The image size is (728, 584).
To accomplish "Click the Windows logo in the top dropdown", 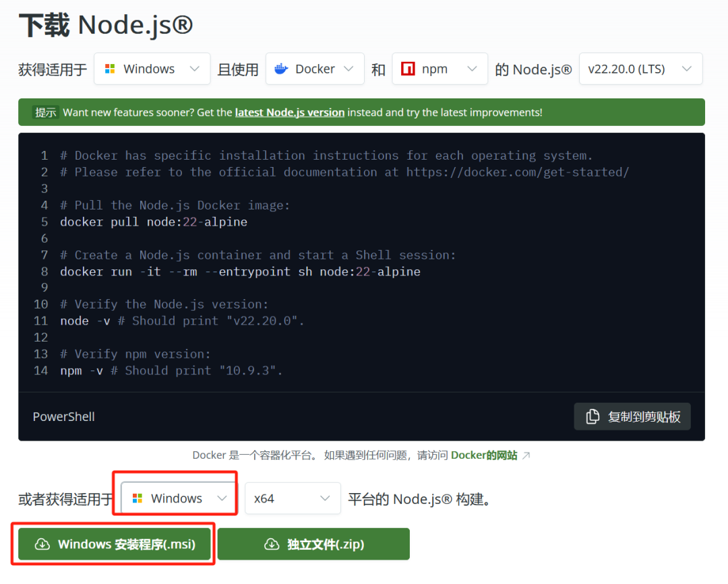I will click(110, 69).
